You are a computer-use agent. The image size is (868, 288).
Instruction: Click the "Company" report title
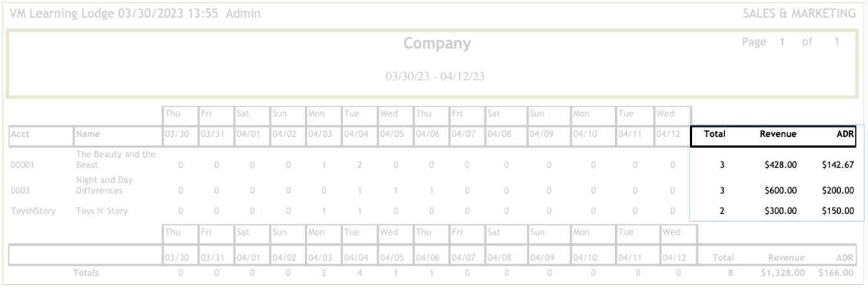click(437, 45)
